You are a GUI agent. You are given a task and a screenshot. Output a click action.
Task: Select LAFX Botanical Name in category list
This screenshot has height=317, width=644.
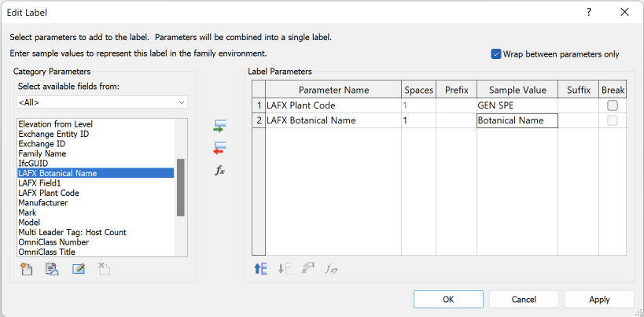click(96, 173)
